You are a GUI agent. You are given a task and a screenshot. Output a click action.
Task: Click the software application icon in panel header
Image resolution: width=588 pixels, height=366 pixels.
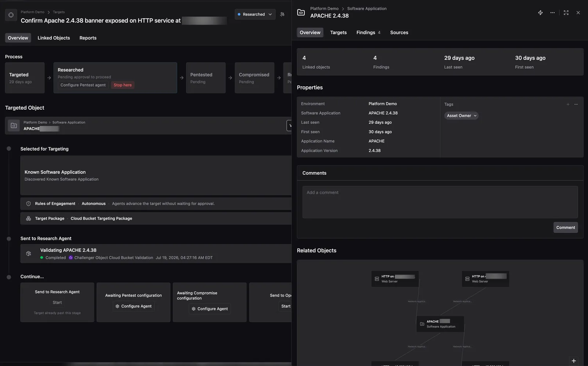coord(301,12)
